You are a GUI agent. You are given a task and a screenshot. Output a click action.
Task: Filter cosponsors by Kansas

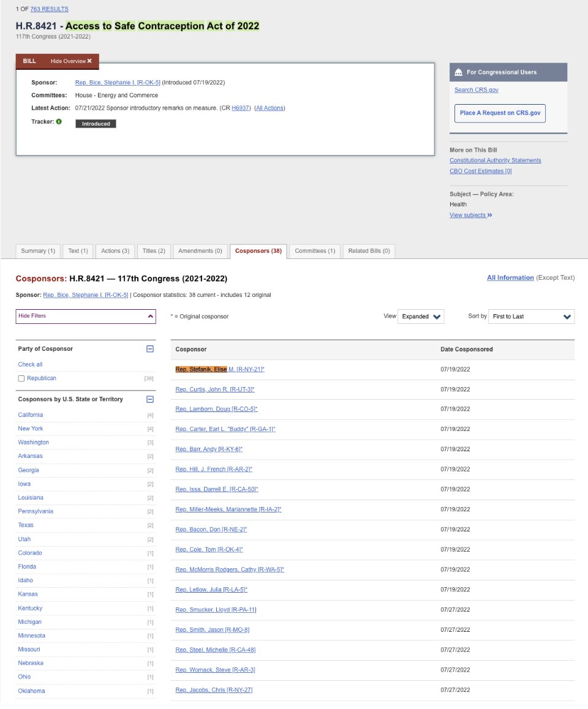pyautogui.click(x=28, y=594)
